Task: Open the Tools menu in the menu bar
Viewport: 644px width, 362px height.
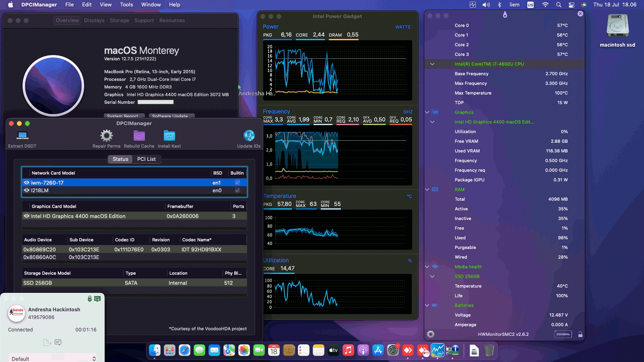Action: 126,4
